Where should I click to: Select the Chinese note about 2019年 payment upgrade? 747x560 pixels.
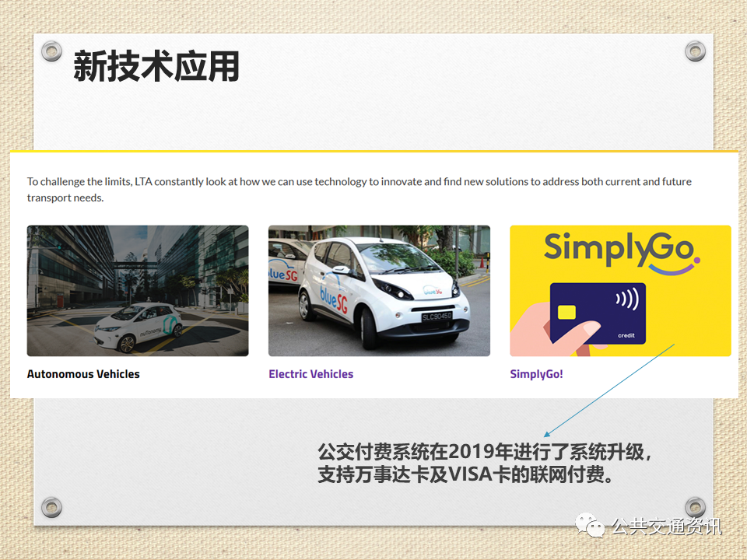click(485, 463)
